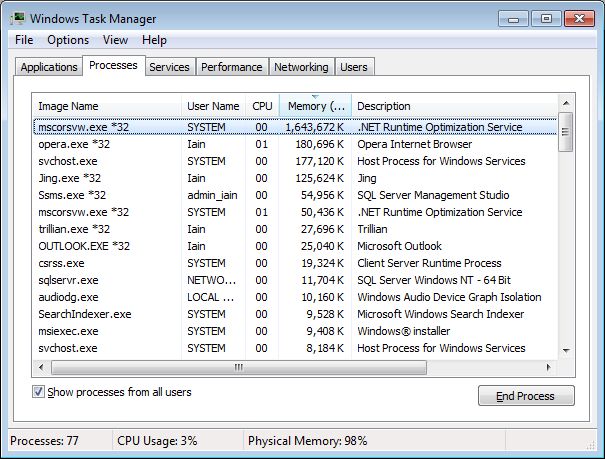The image size is (605, 459).
Task: Minimize the Task Manager window
Action: pyautogui.click(x=513, y=19)
